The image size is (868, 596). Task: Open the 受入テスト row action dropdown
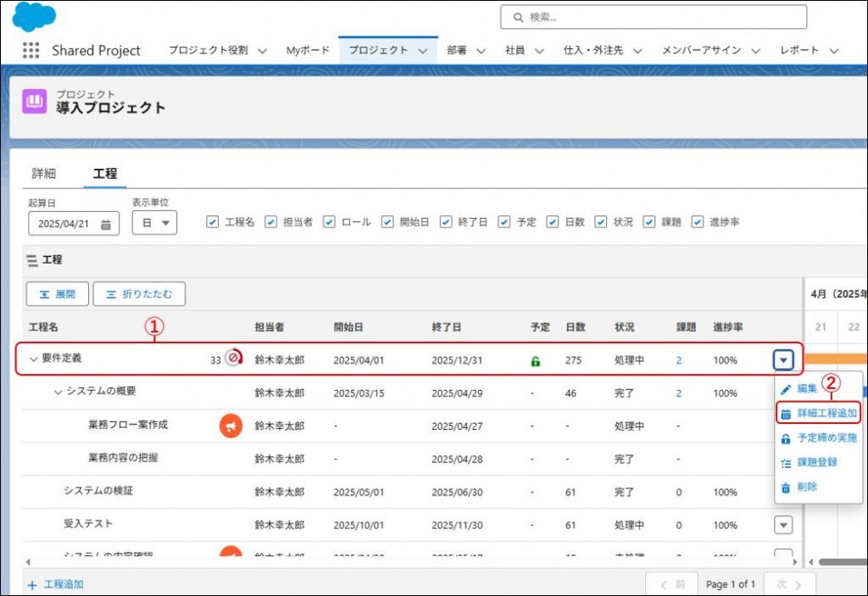pos(783,526)
